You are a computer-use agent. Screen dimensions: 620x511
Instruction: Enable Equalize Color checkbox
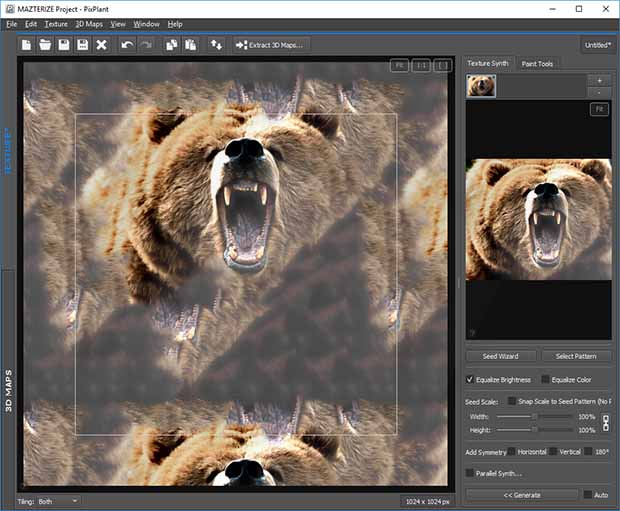click(545, 379)
